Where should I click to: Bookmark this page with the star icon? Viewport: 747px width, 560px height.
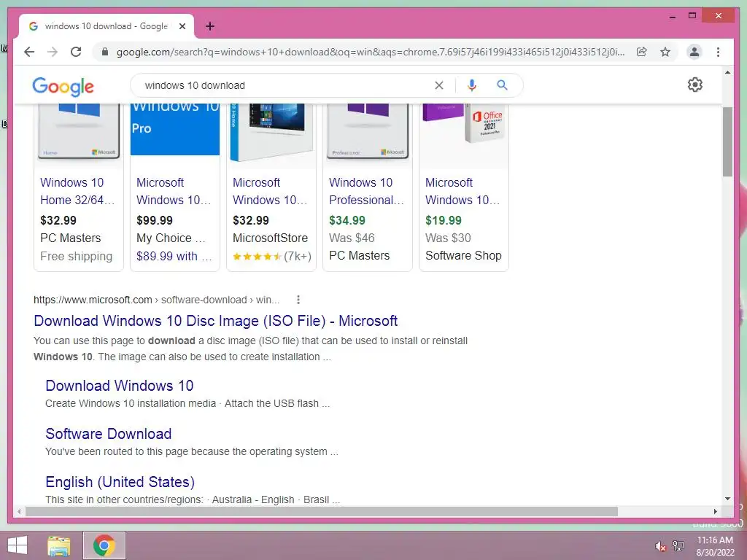[x=665, y=52]
